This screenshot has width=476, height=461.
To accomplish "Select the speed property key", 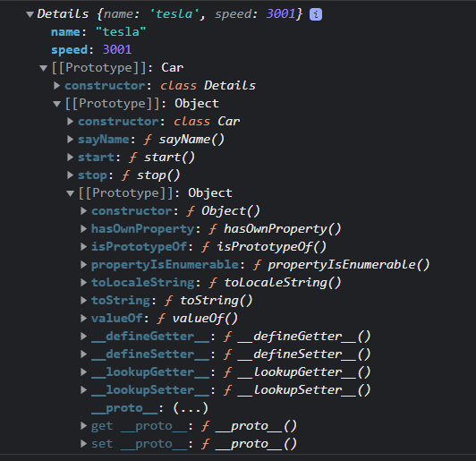I will [69, 50].
